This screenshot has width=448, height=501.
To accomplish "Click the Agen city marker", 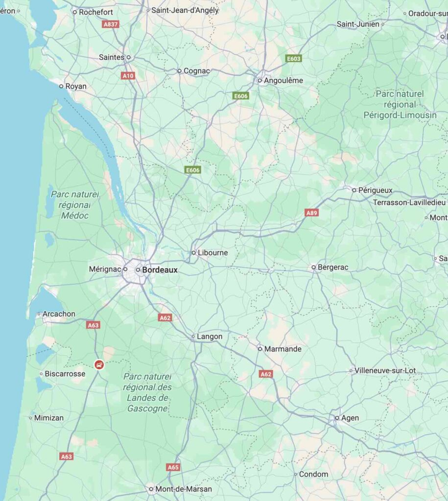I will pyautogui.click(x=337, y=418).
